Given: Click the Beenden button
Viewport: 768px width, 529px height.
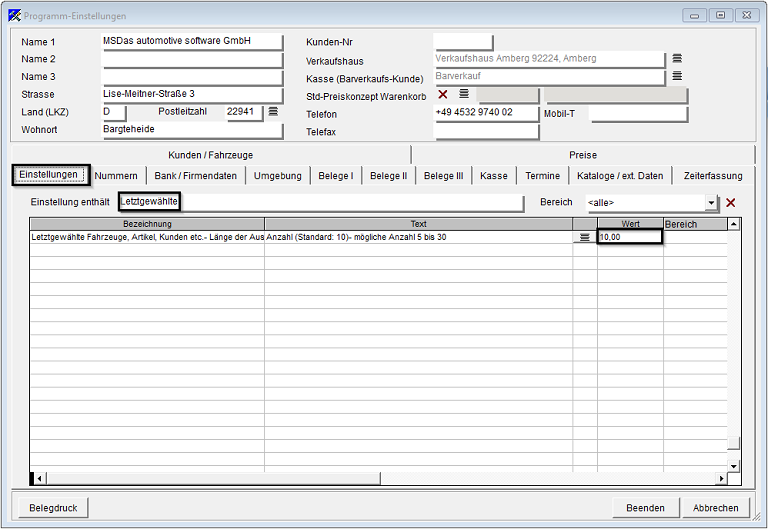Looking at the screenshot, I should (646, 508).
